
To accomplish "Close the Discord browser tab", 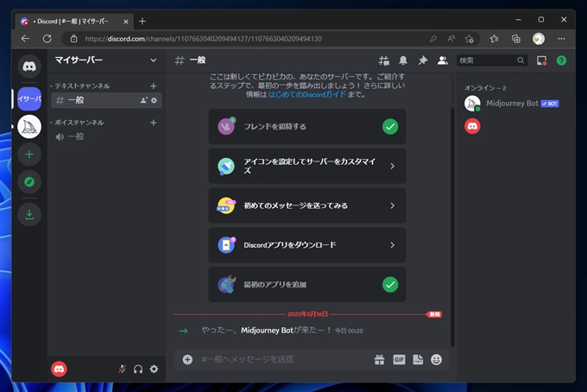I will point(126,22).
